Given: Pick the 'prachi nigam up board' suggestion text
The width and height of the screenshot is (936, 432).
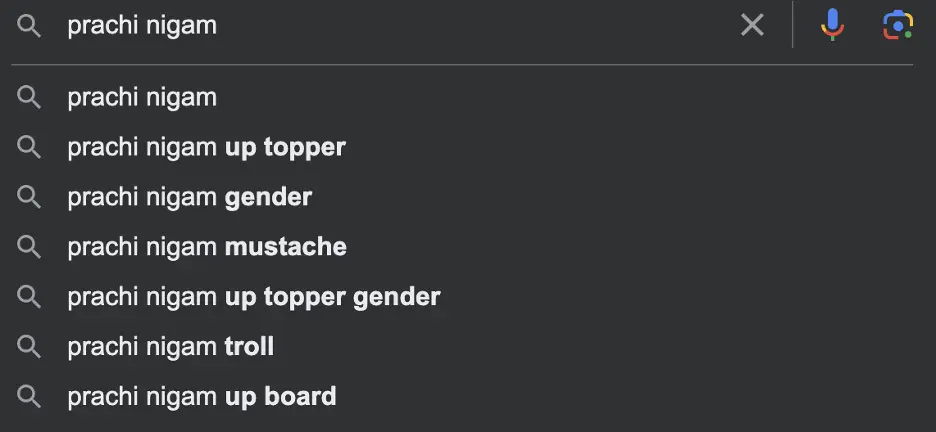Looking at the screenshot, I should pyautogui.click(x=202, y=397).
